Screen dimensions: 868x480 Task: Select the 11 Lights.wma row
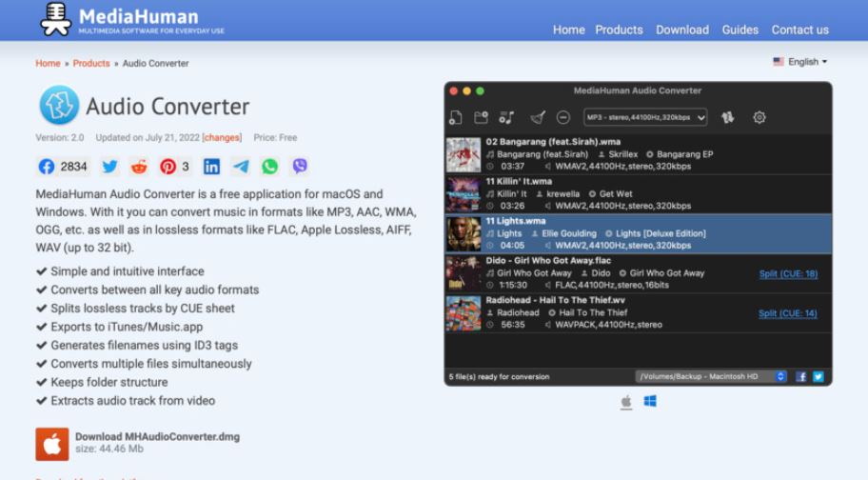(x=639, y=233)
